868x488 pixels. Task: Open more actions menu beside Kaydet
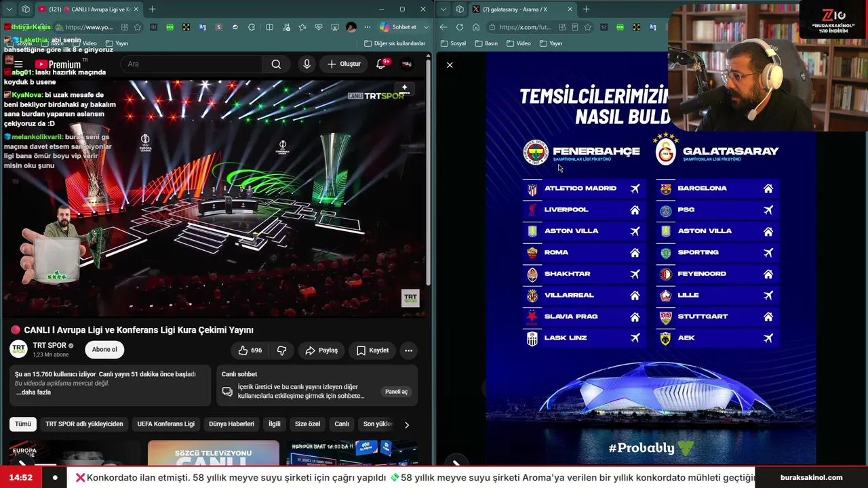[408, 350]
